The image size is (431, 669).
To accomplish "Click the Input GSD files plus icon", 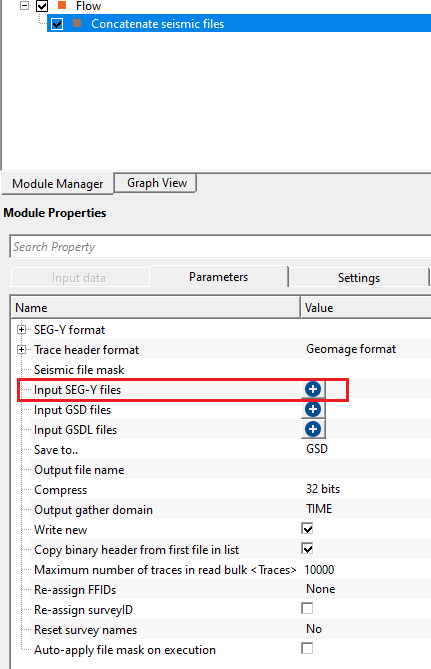I will (313, 409).
